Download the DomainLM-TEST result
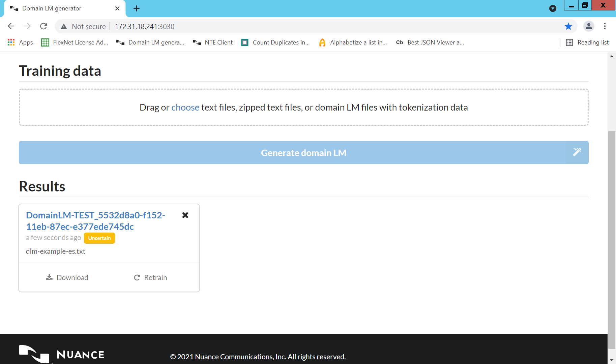The width and height of the screenshot is (616, 364). (x=67, y=277)
